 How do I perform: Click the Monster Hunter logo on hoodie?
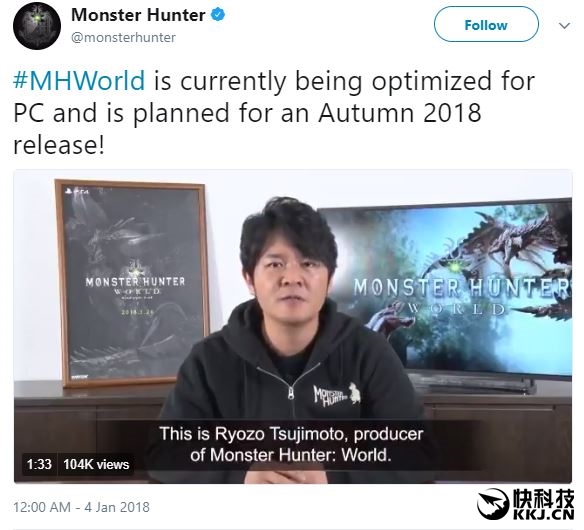337,395
